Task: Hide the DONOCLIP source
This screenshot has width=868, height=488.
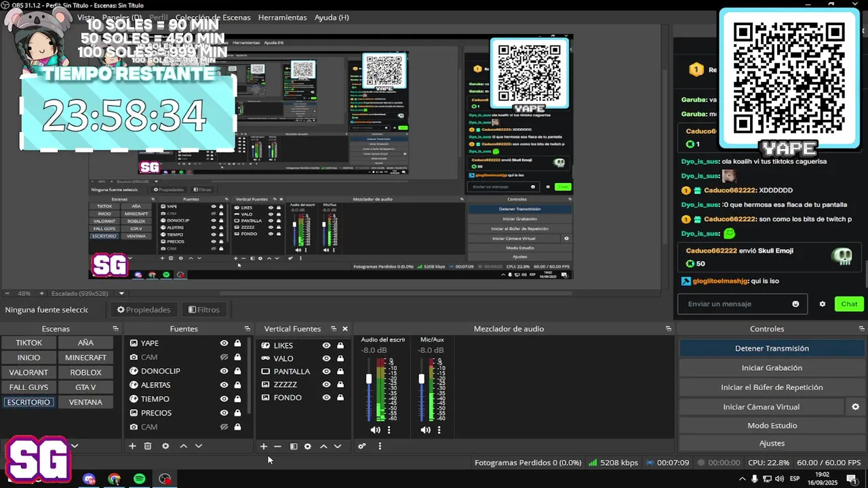Action: coord(224,371)
